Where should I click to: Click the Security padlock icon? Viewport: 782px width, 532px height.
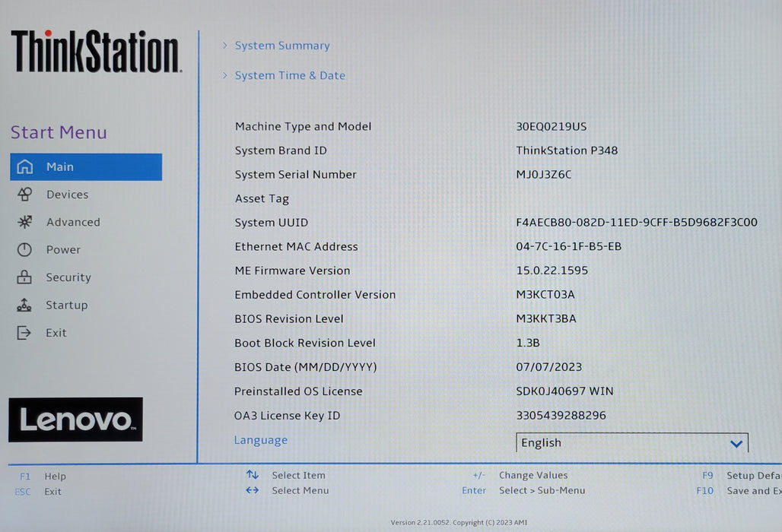(24, 277)
